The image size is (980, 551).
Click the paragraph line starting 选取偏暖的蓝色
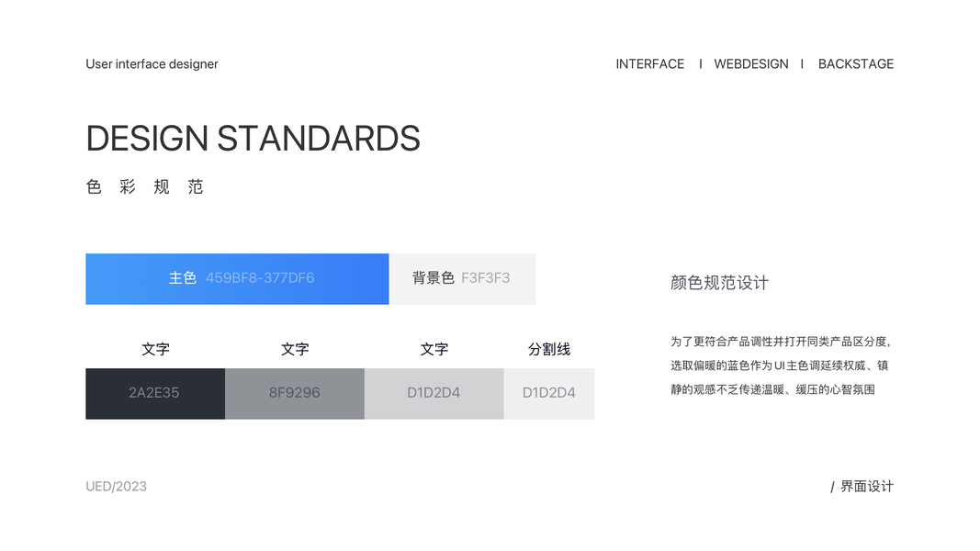780,365
